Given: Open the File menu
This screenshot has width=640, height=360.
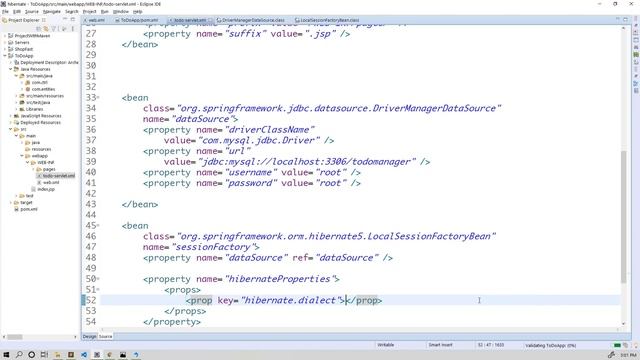Looking at the screenshot, I should pyautogui.click(x=5, y=11).
